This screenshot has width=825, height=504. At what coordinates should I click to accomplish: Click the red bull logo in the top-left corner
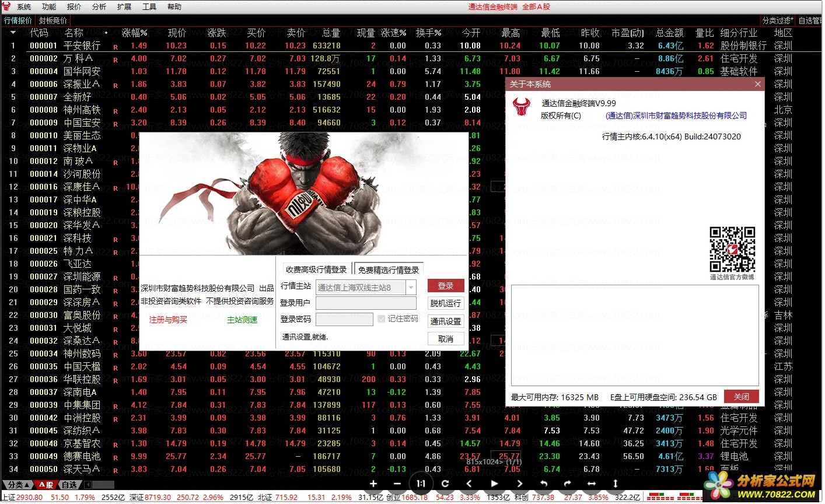pyautogui.click(x=6, y=6)
